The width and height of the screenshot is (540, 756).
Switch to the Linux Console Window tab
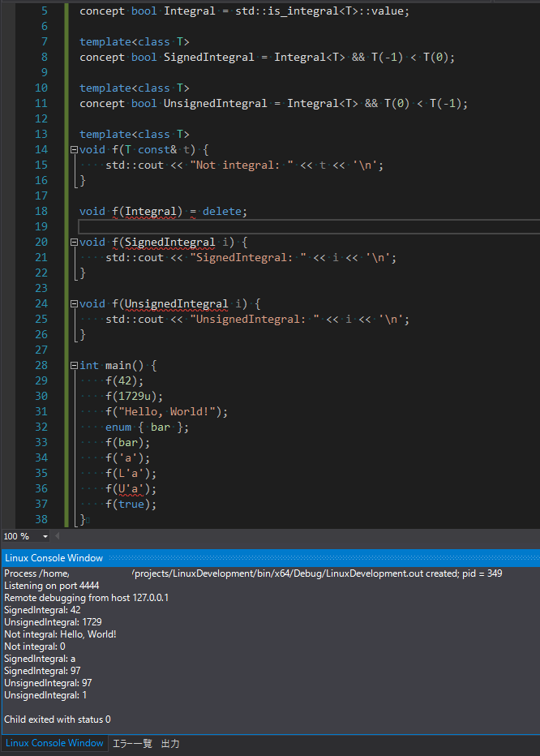click(54, 743)
